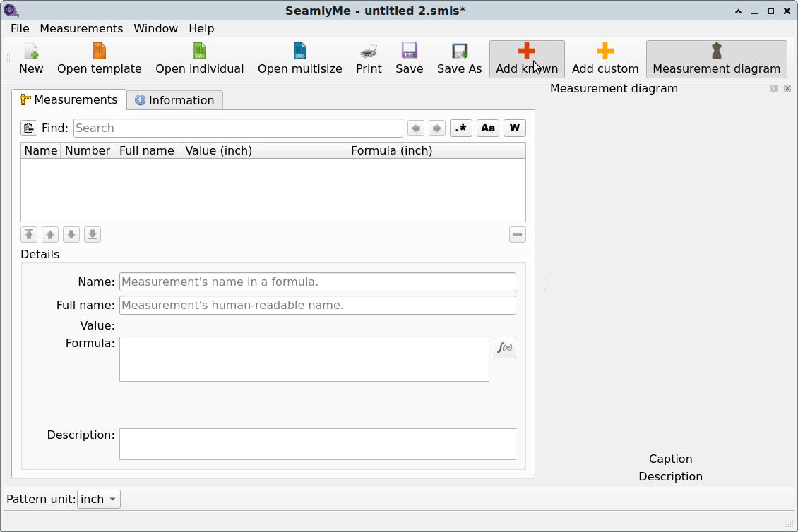This screenshot has width=798, height=532.
Task: Create a new measurement file
Action: [31, 59]
